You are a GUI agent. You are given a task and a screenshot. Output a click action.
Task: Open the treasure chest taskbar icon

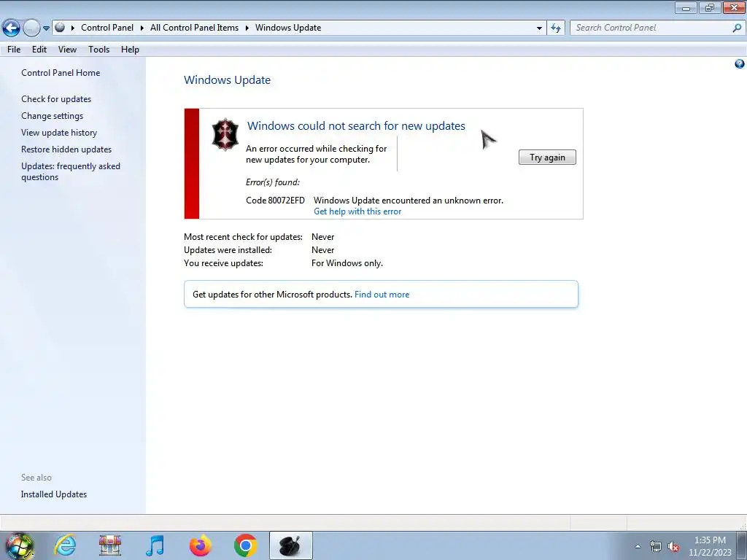coord(110,545)
